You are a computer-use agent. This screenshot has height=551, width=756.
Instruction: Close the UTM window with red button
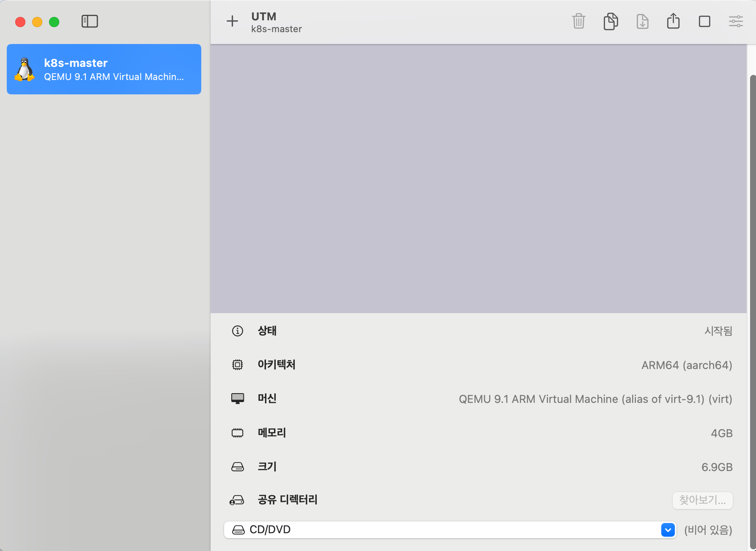click(20, 22)
